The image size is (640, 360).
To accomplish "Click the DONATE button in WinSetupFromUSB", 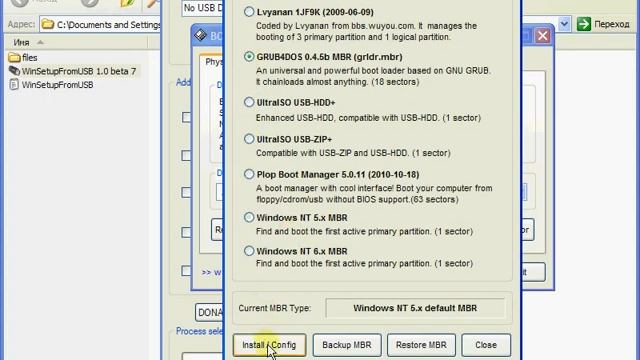I will [209, 313].
